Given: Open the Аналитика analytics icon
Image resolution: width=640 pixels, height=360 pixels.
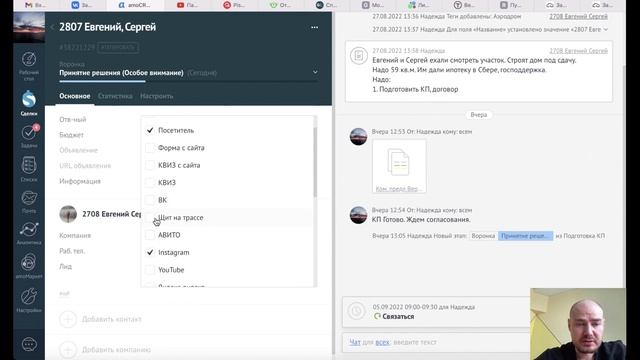Looking at the screenshot, I should (x=29, y=230).
